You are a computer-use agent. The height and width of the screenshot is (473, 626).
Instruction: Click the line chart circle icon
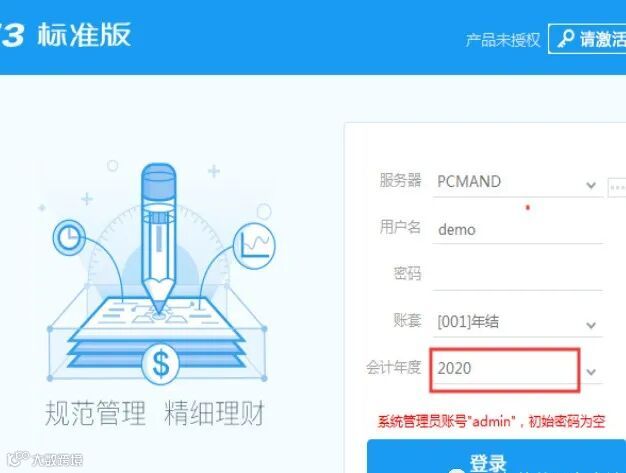(254, 246)
